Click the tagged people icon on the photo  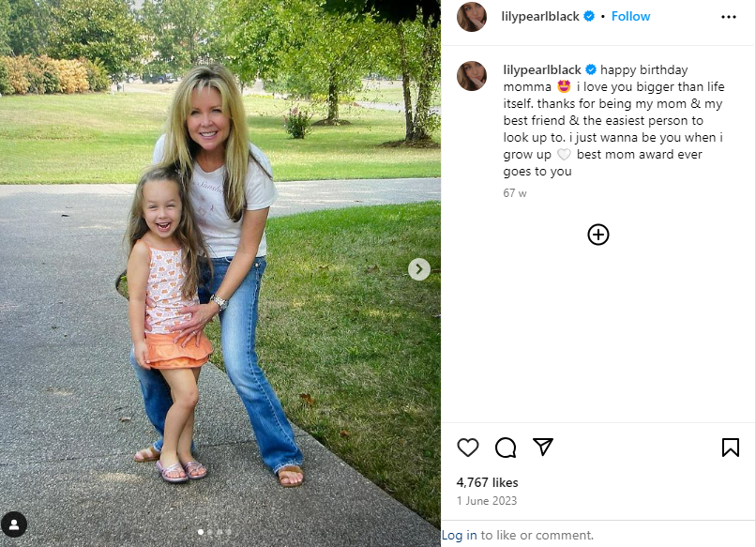[x=14, y=524]
